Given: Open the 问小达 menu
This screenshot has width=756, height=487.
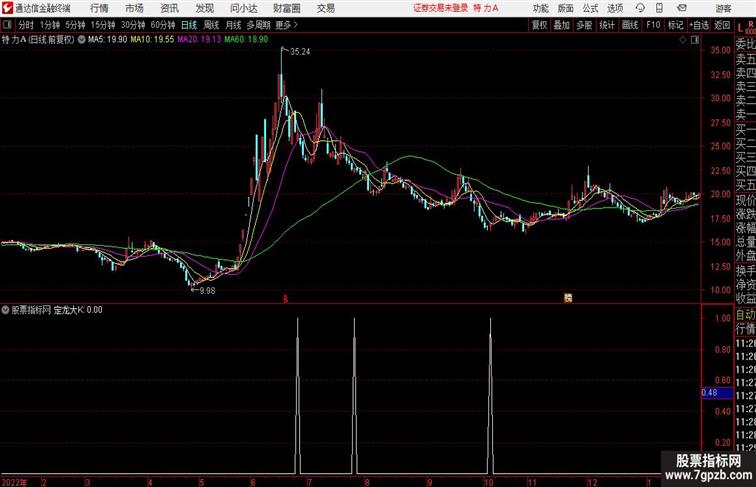Looking at the screenshot, I should (x=243, y=8).
